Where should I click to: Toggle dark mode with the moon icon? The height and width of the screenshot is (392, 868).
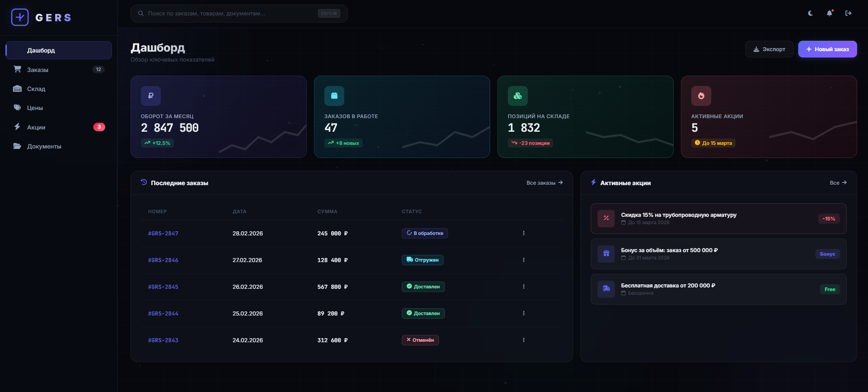(810, 13)
